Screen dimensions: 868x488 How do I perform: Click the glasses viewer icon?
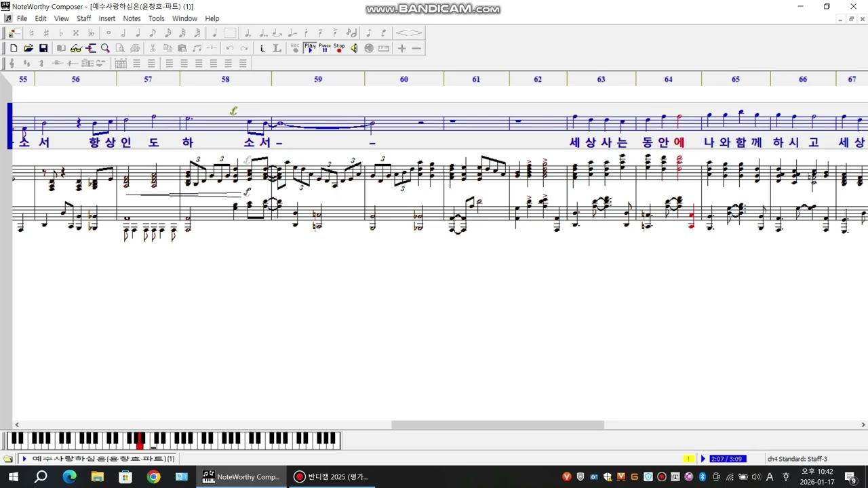pyautogui.click(x=75, y=48)
